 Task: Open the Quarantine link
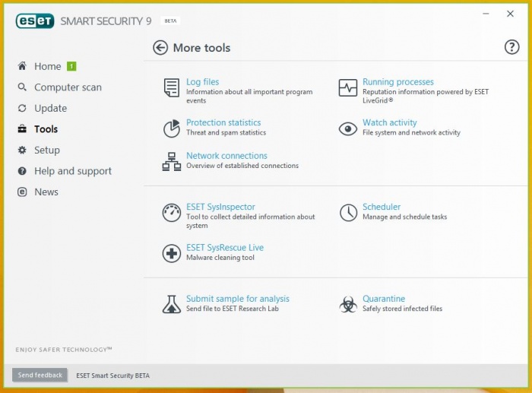coord(384,299)
